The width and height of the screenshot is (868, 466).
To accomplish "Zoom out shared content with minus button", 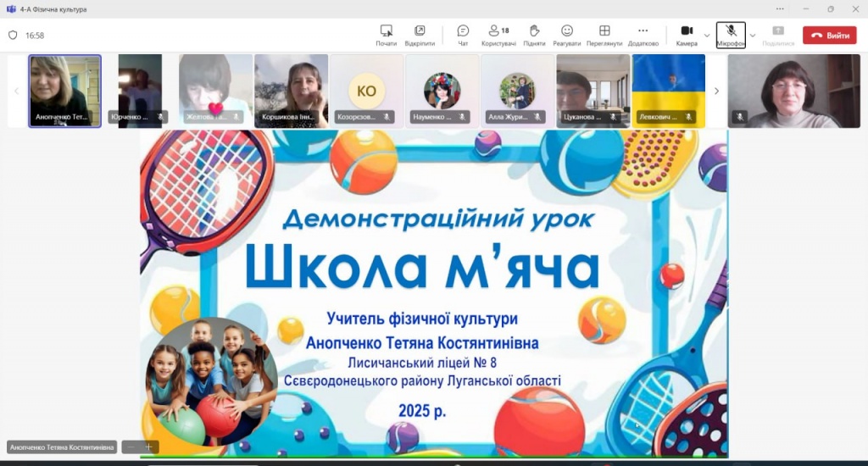I will point(131,447).
